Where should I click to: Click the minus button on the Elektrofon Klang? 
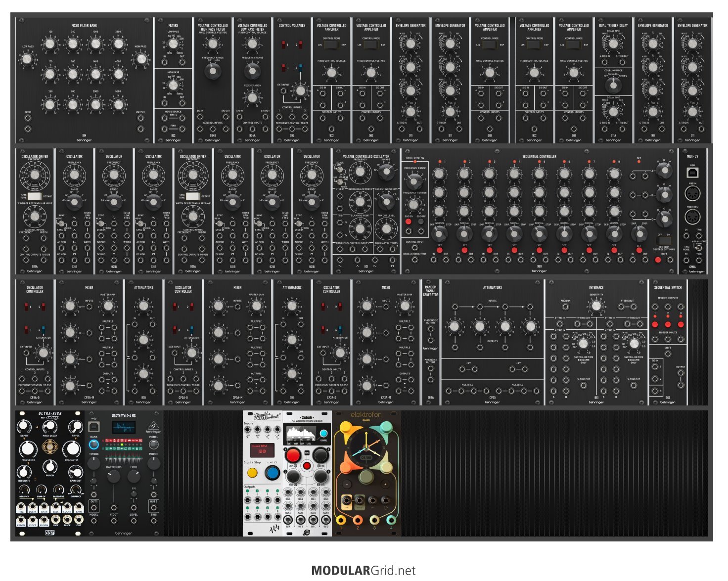347,483
